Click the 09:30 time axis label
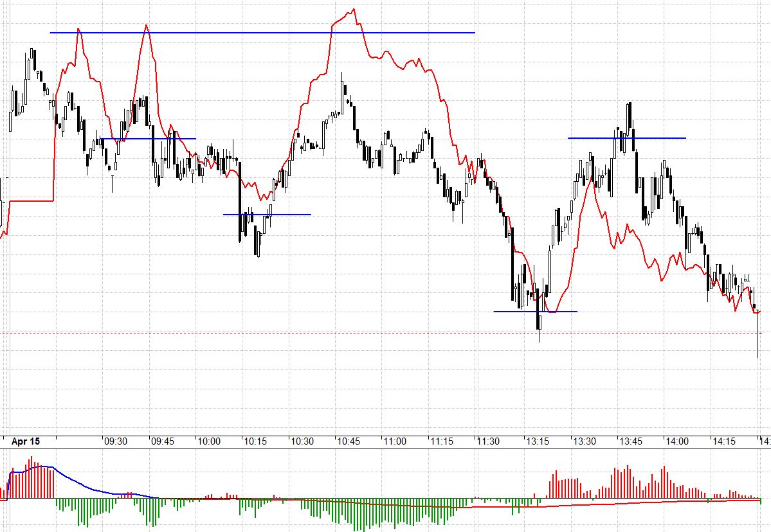 [116, 441]
